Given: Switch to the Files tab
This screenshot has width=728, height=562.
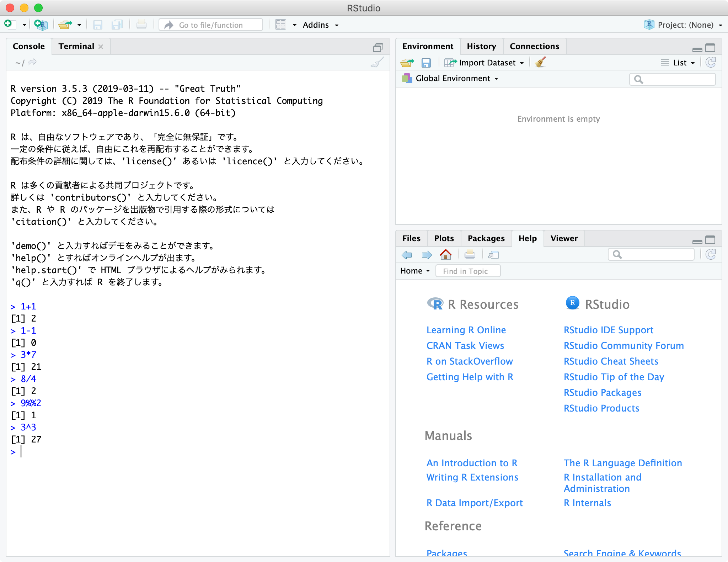Looking at the screenshot, I should (x=411, y=238).
